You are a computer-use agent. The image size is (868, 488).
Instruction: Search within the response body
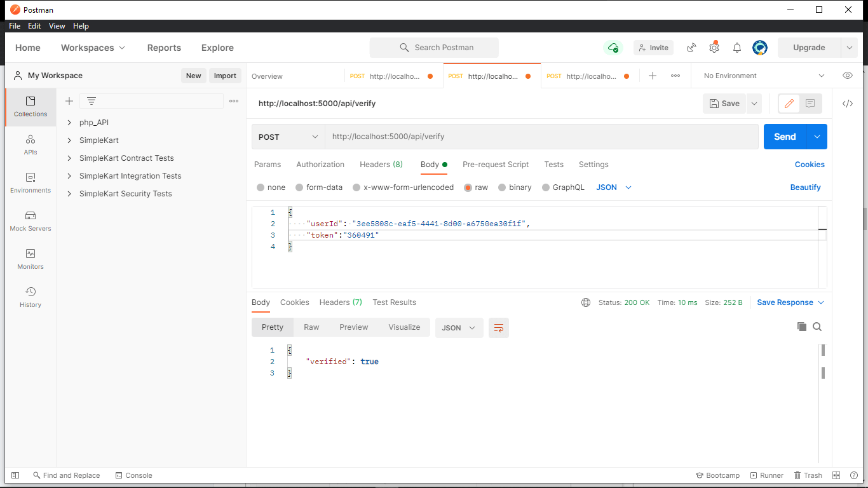pos(817,327)
